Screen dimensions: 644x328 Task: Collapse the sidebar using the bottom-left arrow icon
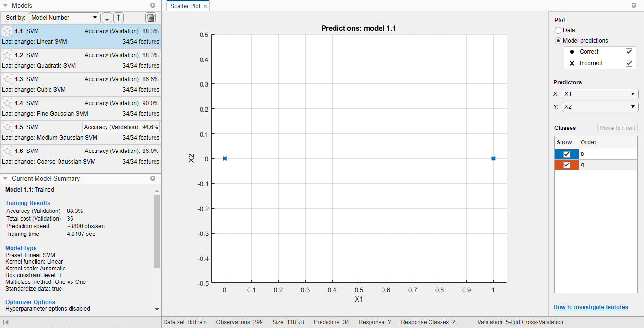coord(7,322)
